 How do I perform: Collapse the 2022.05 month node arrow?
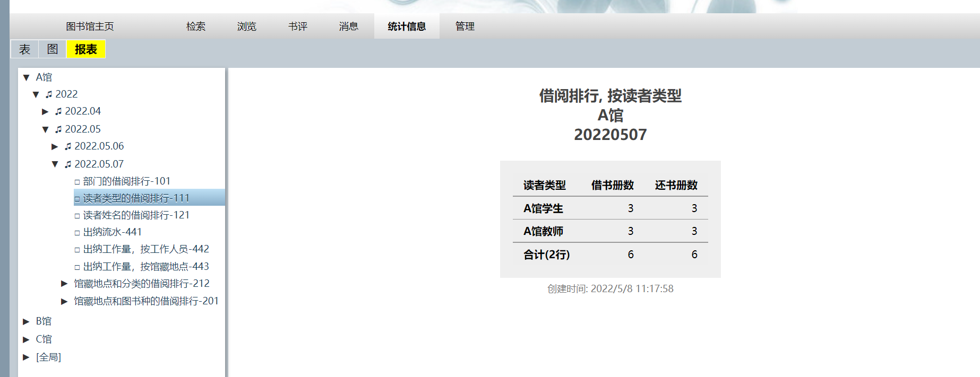(45, 129)
